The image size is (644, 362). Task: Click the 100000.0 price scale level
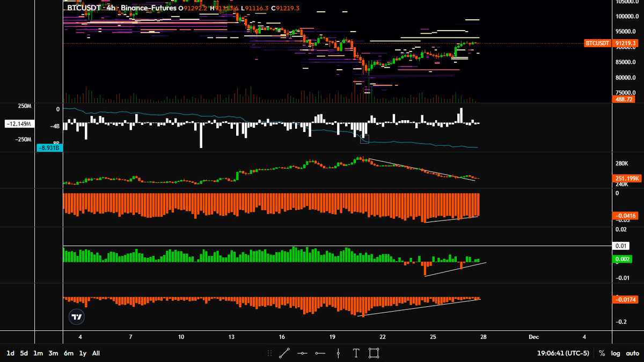(627, 16)
